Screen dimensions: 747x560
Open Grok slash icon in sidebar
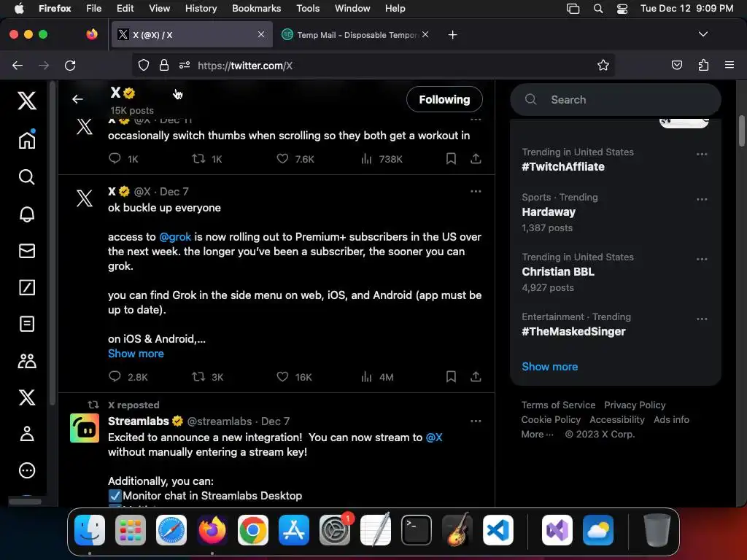pyautogui.click(x=27, y=287)
